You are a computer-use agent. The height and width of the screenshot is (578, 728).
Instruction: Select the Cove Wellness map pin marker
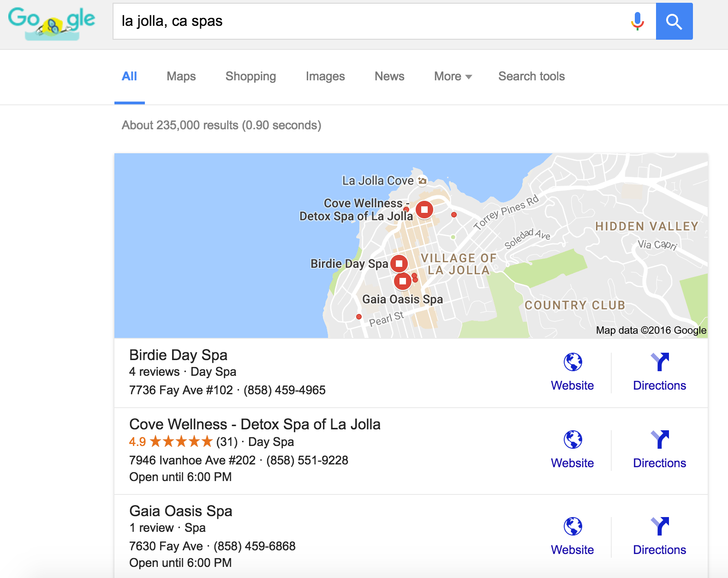424,210
